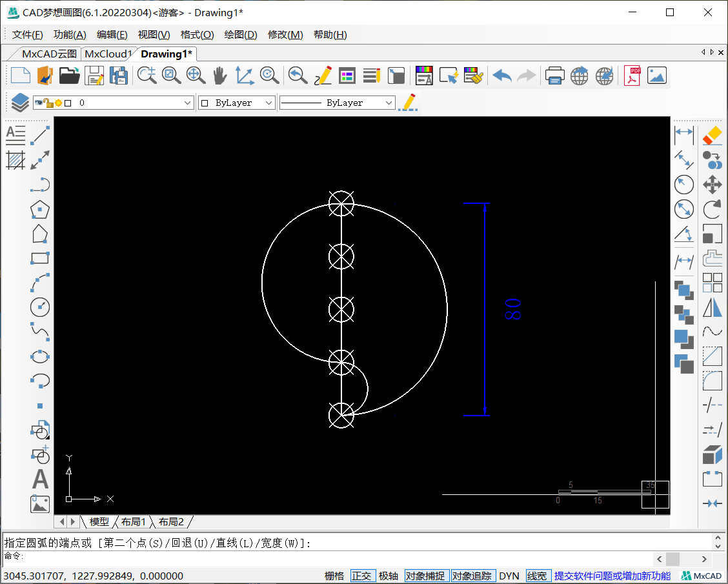Viewport: 728px width, 584px height.
Task: Toggle 对象追踪 object tracking
Action: pos(472,576)
